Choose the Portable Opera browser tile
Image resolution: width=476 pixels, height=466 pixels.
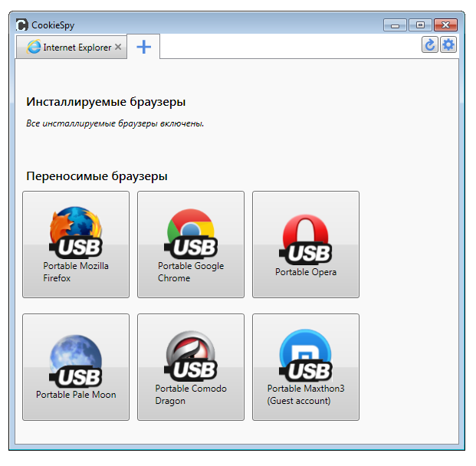click(x=306, y=244)
